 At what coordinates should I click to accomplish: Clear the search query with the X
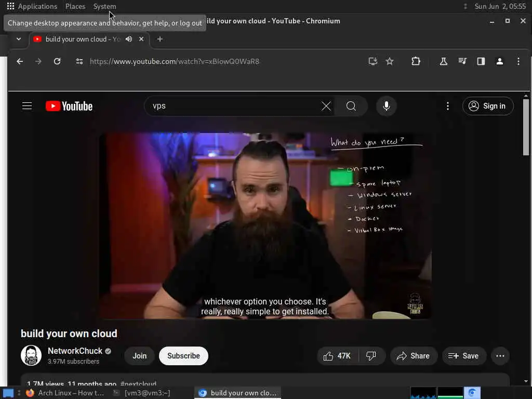tap(326, 106)
